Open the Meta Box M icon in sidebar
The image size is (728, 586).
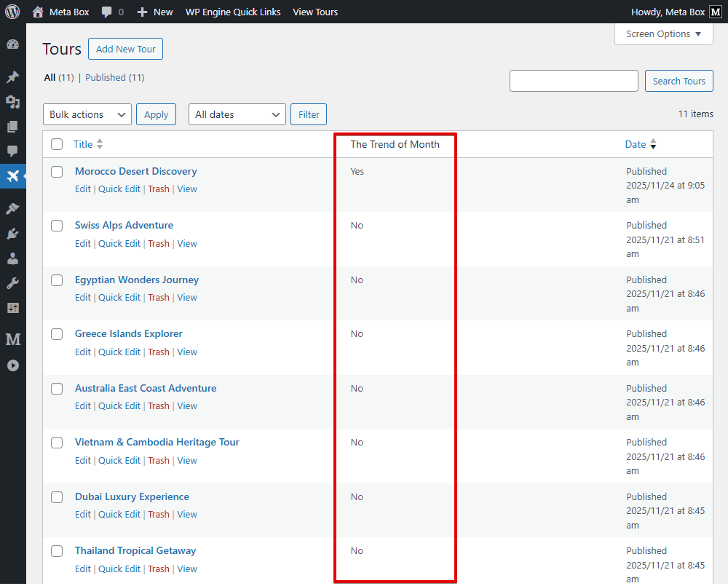pos(12,339)
